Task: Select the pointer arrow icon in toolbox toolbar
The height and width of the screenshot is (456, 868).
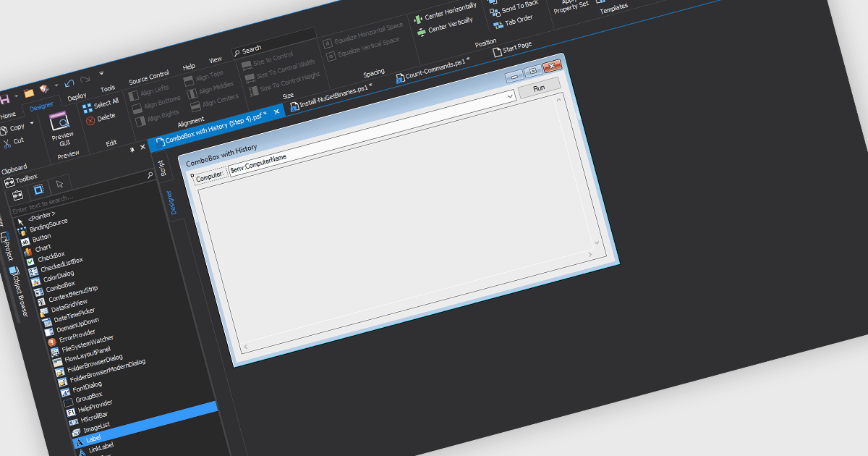Action: click(59, 184)
